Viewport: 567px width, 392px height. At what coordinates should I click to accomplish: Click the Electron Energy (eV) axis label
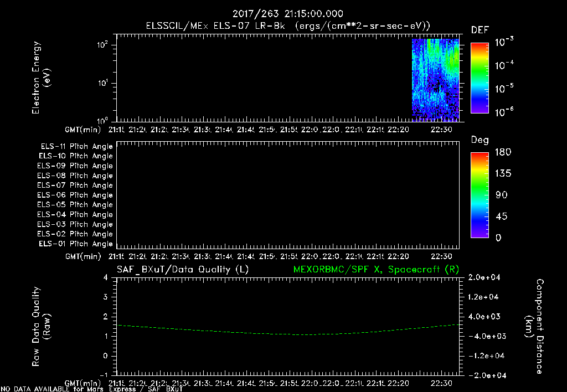pos(41,78)
